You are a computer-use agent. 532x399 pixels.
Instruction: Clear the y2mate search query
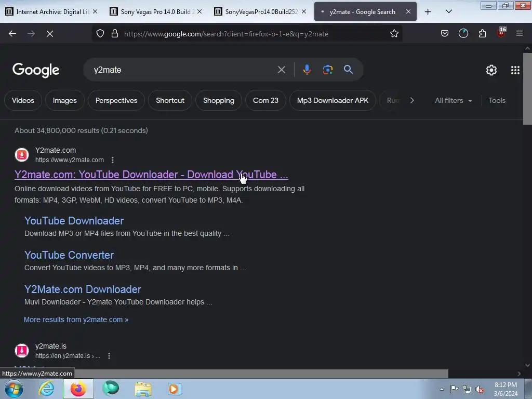point(281,70)
